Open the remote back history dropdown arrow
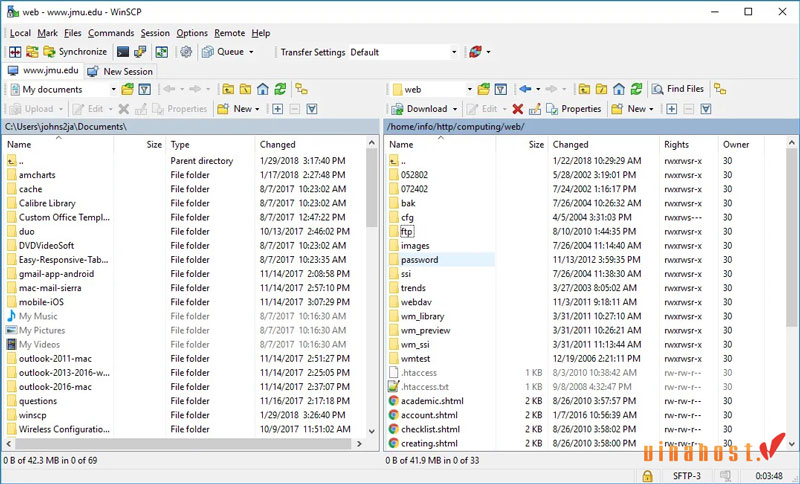The height and width of the screenshot is (484, 800). click(538, 90)
